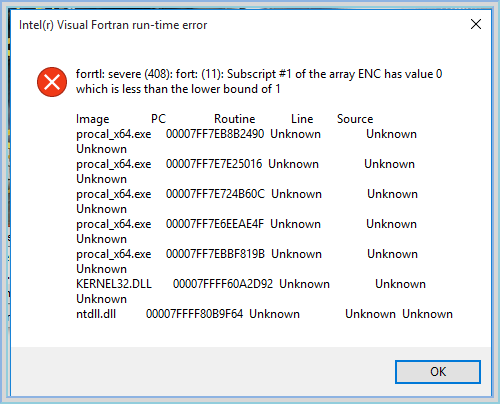Viewport: 500px width, 404px height.
Task: Click the red error X icon
Action: tap(52, 82)
